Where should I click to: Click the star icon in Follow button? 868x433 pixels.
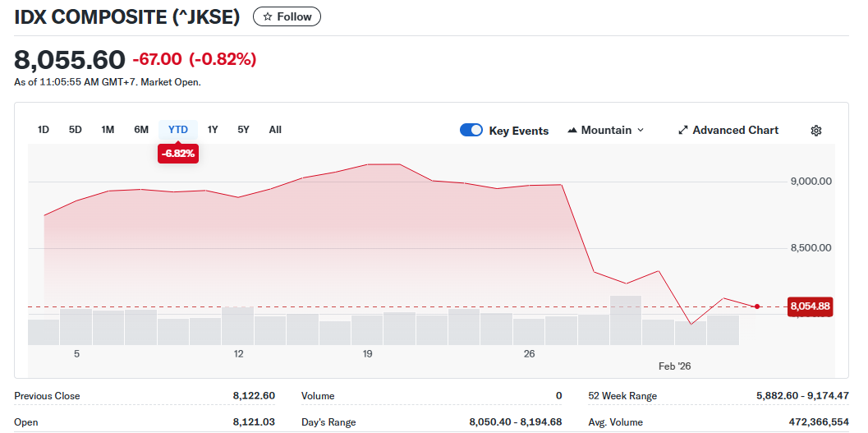coord(267,16)
